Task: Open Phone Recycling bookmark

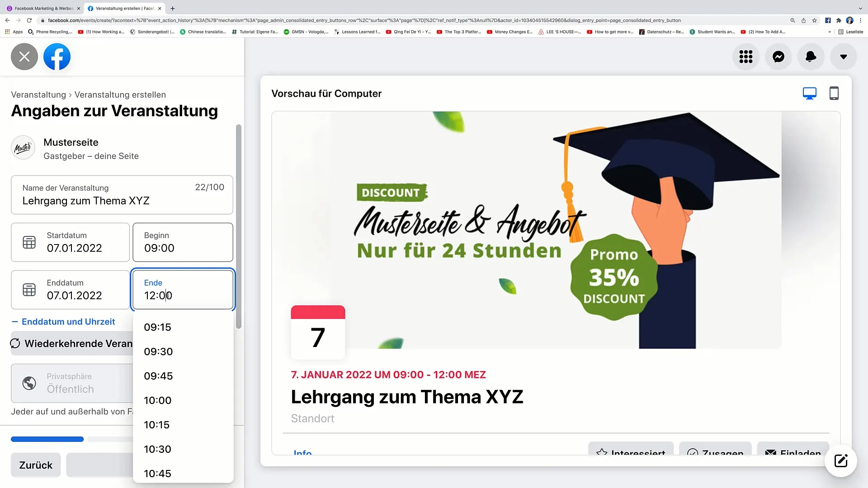Action: [50, 32]
